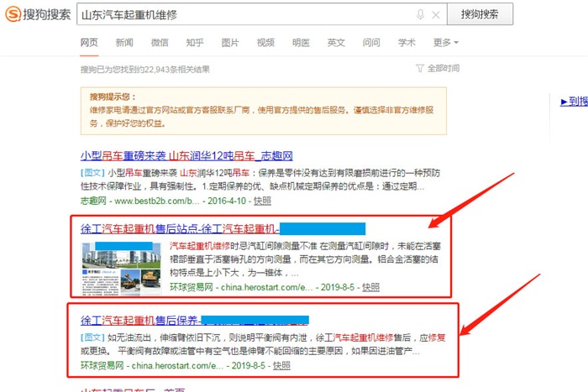Click the www.bestb2b.com URL text
This screenshot has height=392, width=588.
tap(157, 201)
